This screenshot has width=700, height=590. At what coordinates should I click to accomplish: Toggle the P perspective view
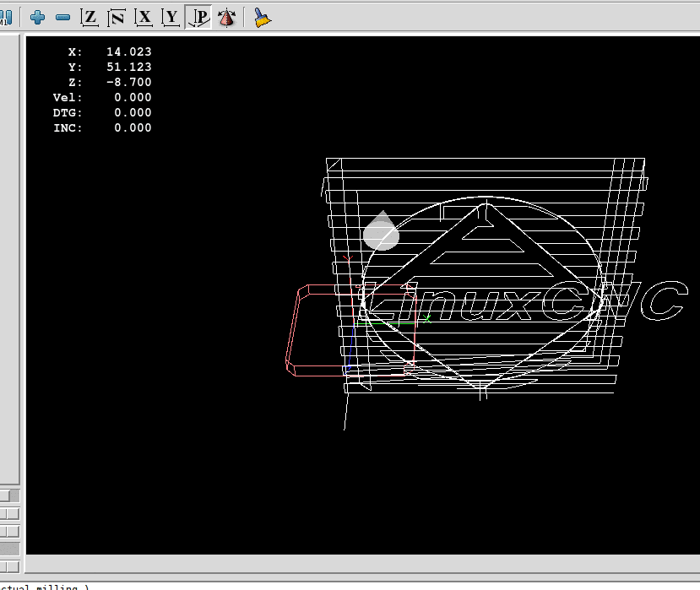pos(198,18)
